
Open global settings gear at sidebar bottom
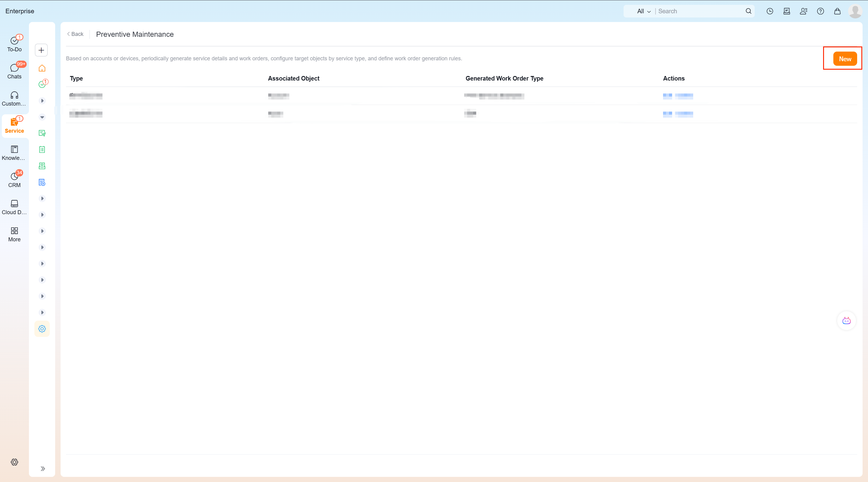14,462
